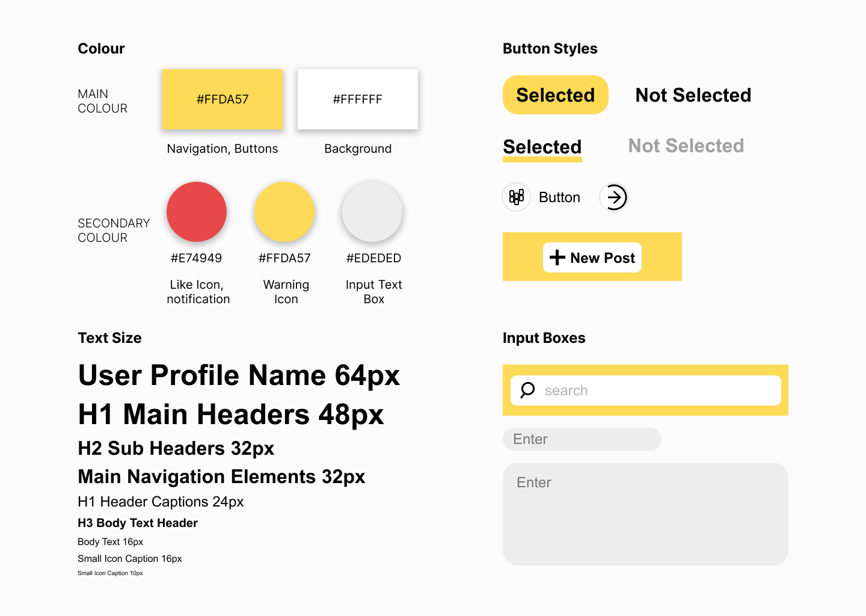This screenshot has height=616, width=866.
Task: Click the plus icon inside New Post
Action: click(x=556, y=257)
